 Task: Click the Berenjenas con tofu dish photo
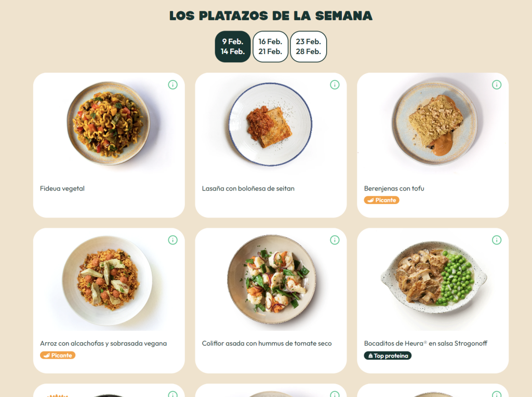tap(435, 124)
